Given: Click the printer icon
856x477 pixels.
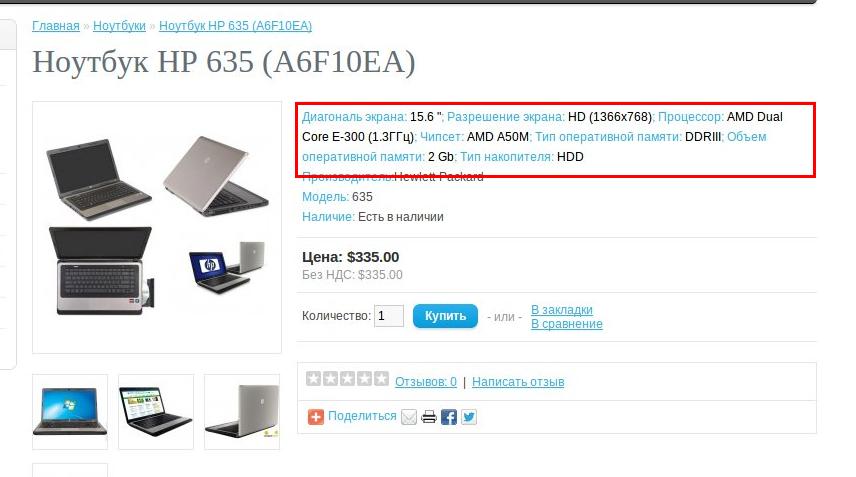Looking at the screenshot, I should pyautogui.click(x=429, y=418).
